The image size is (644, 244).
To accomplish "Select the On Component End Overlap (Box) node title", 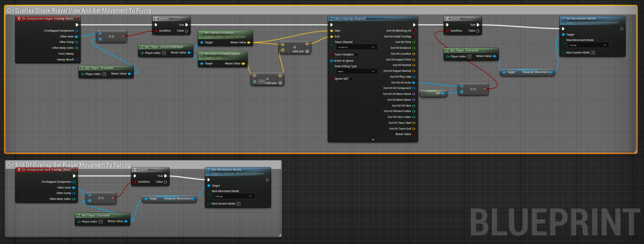I will pyautogui.click(x=46, y=170).
